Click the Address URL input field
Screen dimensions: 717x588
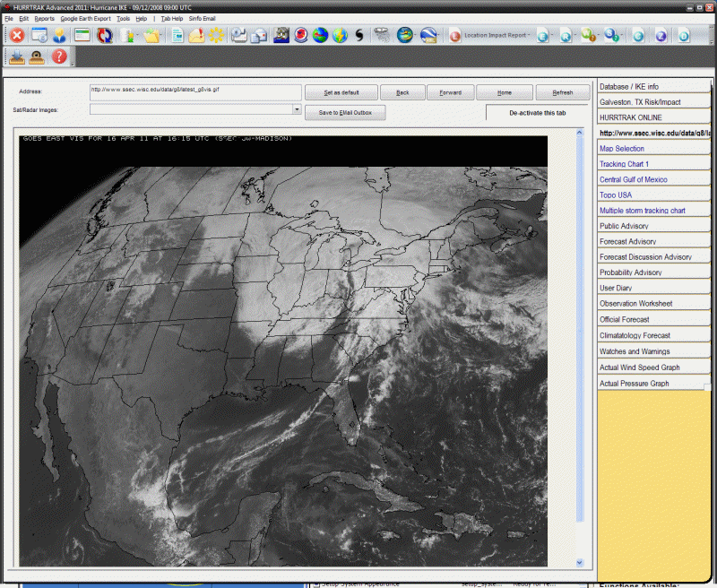tap(195, 91)
